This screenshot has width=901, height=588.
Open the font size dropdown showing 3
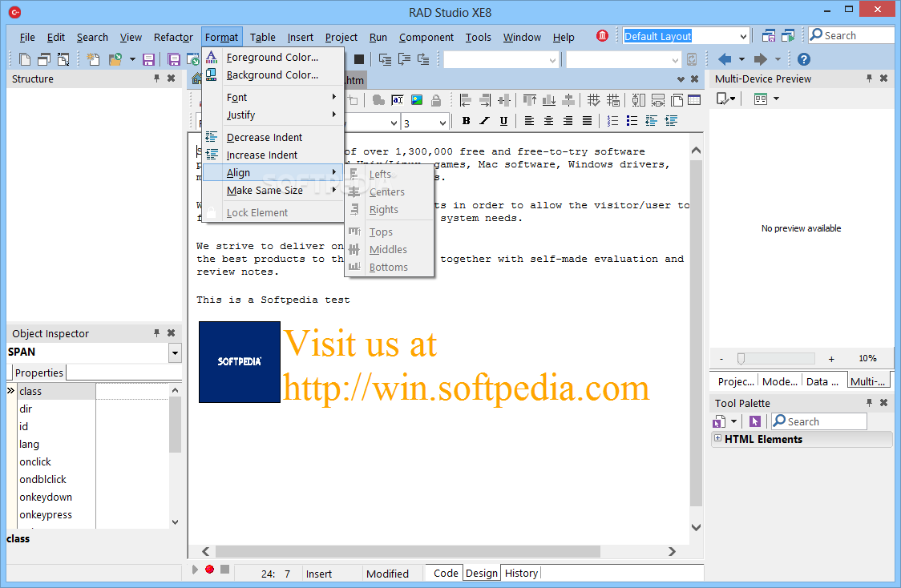click(x=442, y=123)
